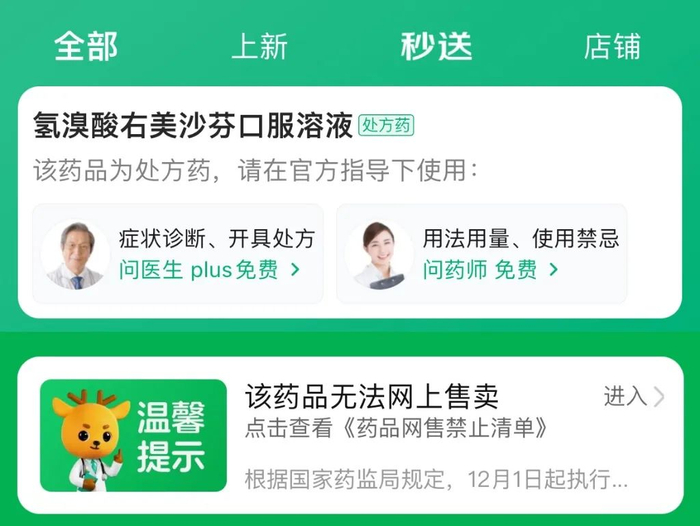Expand chevron next to 问医生 plus免费
The width and height of the screenshot is (700, 526).
coord(295,269)
